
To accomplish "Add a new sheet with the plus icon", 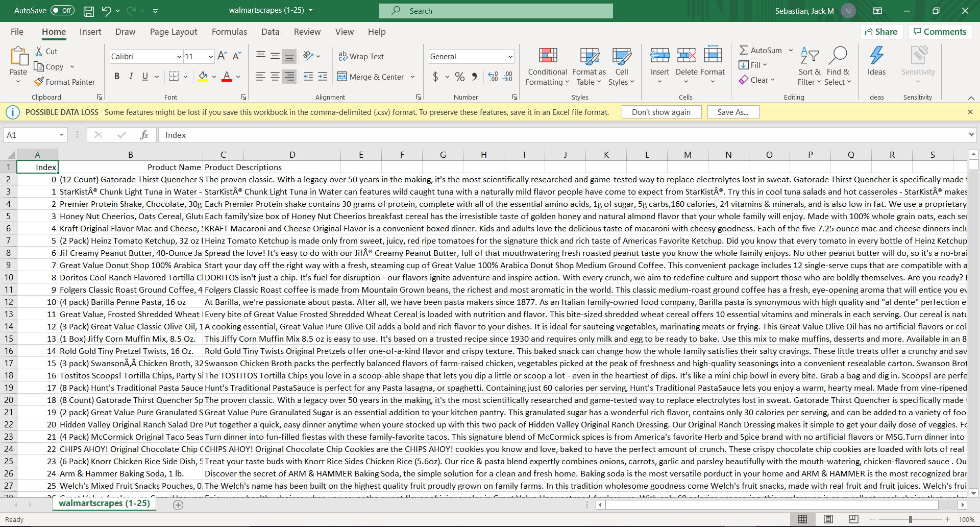I will 178,505.
